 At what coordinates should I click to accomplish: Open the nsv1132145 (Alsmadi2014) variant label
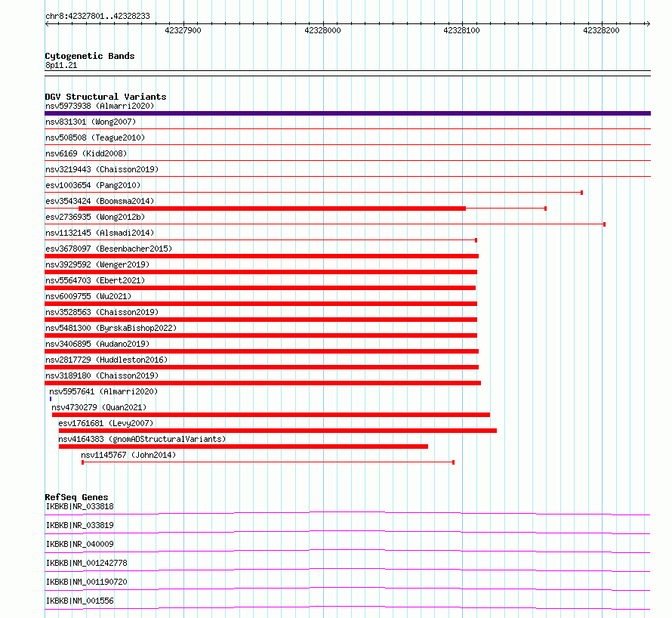pyautogui.click(x=100, y=233)
